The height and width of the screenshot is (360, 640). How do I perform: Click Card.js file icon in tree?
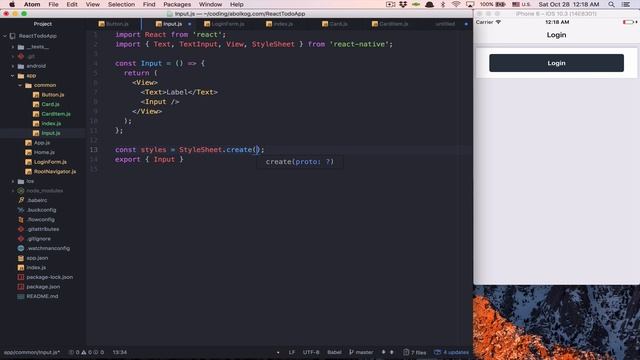point(36,104)
